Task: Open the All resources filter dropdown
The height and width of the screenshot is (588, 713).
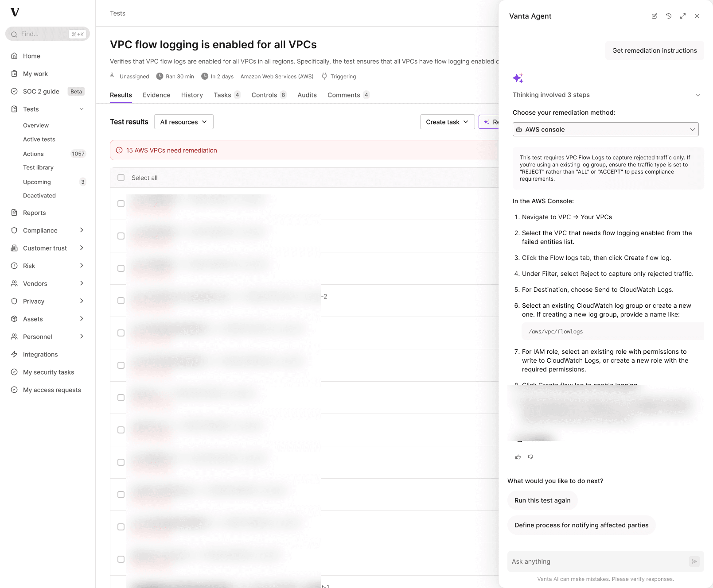Action: [x=184, y=122]
